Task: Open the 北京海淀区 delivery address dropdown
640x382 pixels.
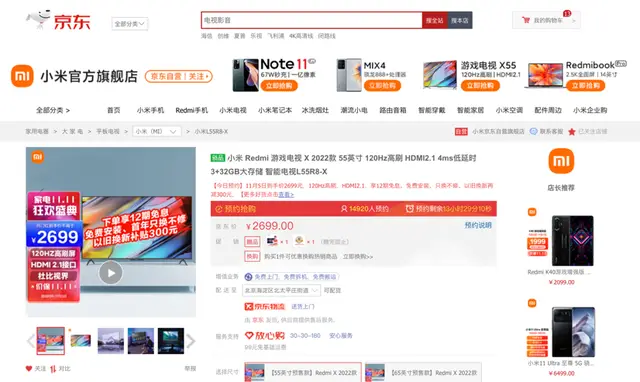Action: click(x=281, y=290)
